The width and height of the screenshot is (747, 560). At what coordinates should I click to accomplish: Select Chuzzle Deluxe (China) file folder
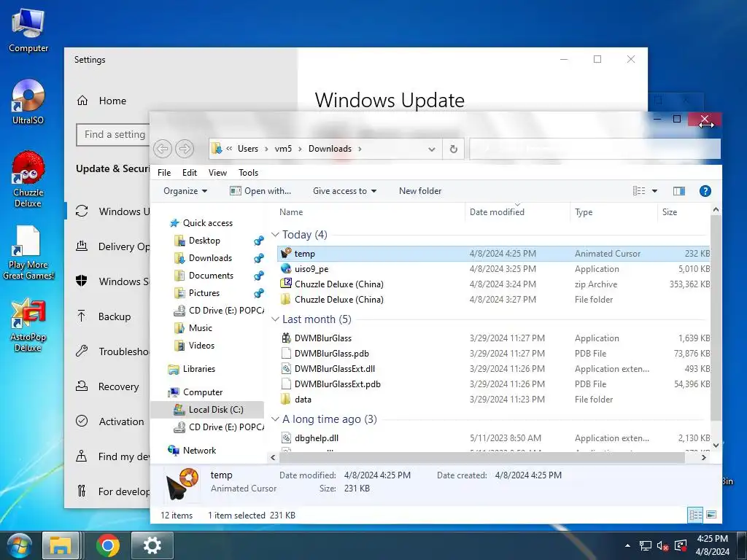(493, 299)
